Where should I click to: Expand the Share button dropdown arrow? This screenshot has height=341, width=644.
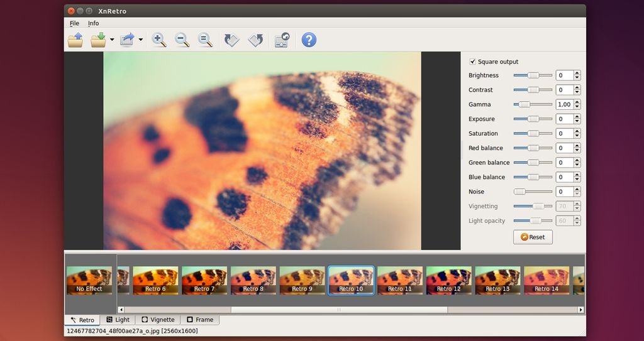click(141, 40)
